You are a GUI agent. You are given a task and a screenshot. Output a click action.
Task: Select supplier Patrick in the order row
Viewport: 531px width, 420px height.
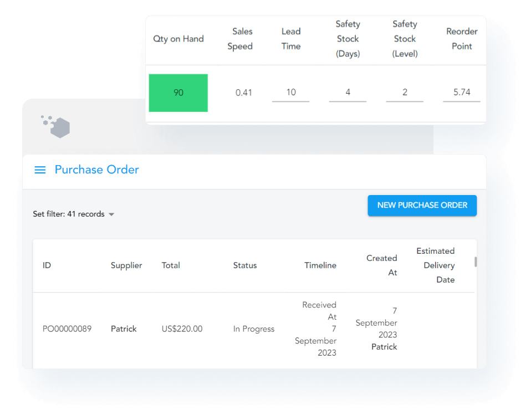pyautogui.click(x=124, y=329)
